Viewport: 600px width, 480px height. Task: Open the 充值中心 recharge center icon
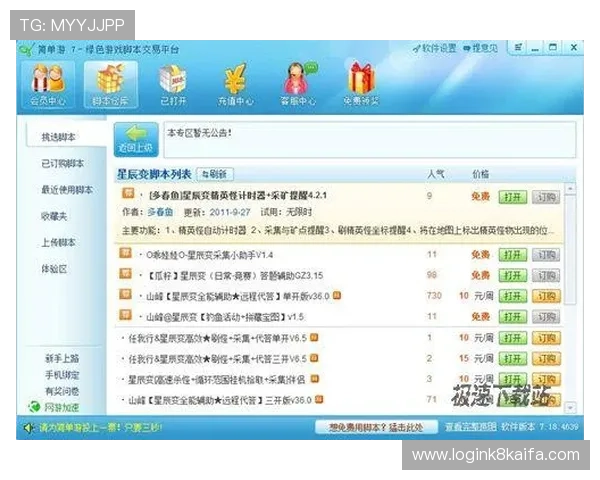pyautogui.click(x=235, y=85)
